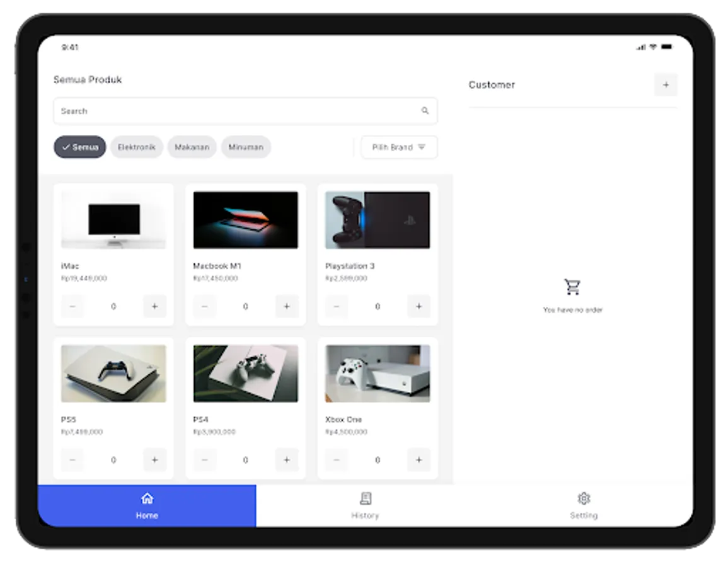Decrease Xbox One quantity with minus

click(337, 460)
